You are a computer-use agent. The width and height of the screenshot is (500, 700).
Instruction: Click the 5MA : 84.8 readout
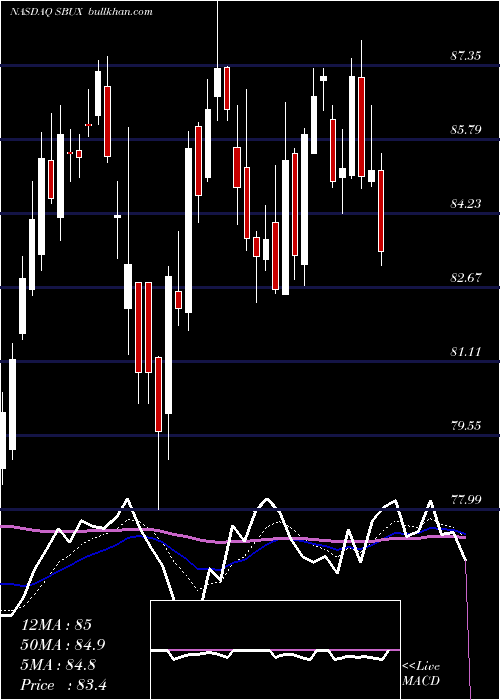click(x=58, y=665)
